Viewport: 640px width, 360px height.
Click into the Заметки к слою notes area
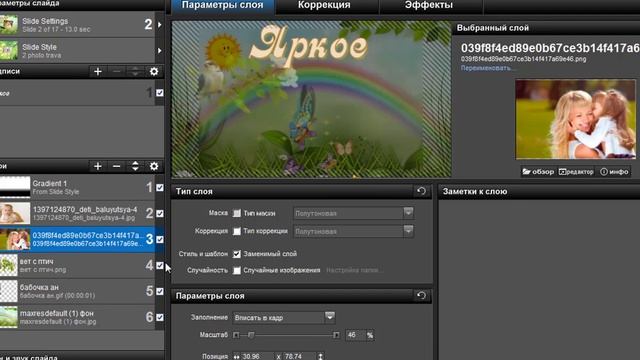(539, 280)
